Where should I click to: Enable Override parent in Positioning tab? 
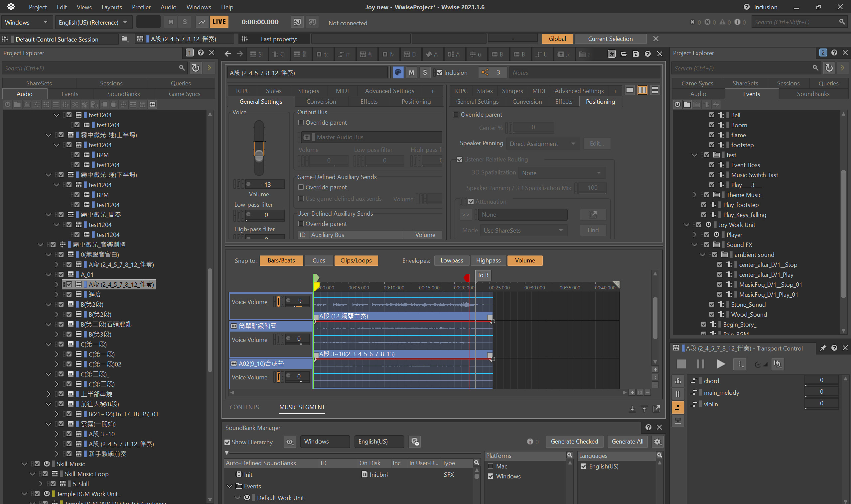(x=456, y=114)
